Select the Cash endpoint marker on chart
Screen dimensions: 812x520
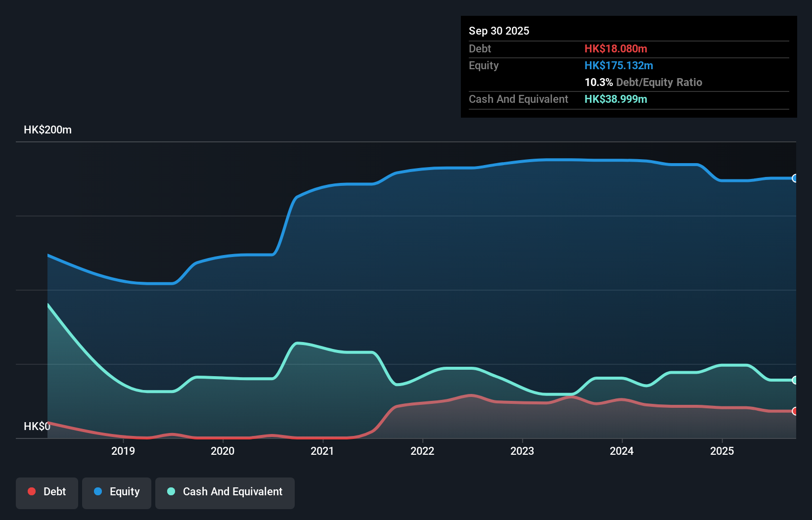click(x=795, y=380)
